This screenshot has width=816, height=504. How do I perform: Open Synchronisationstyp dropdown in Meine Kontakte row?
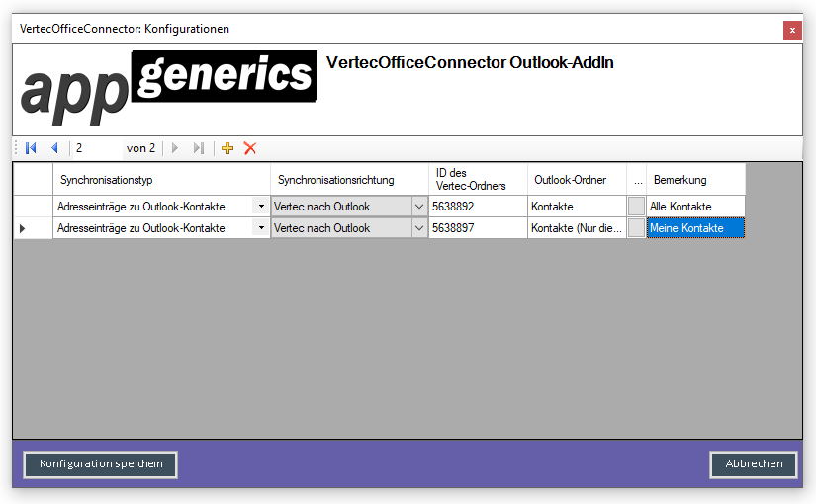pos(261,228)
